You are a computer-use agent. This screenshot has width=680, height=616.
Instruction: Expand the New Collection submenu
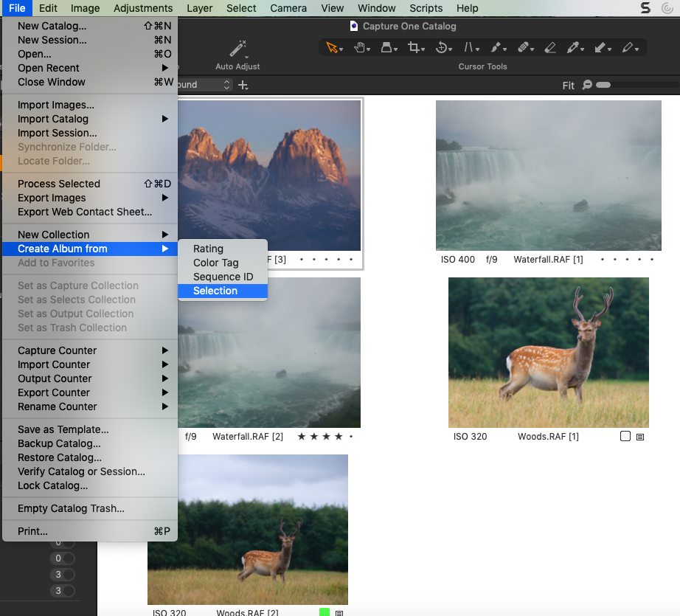click(90, 235)
